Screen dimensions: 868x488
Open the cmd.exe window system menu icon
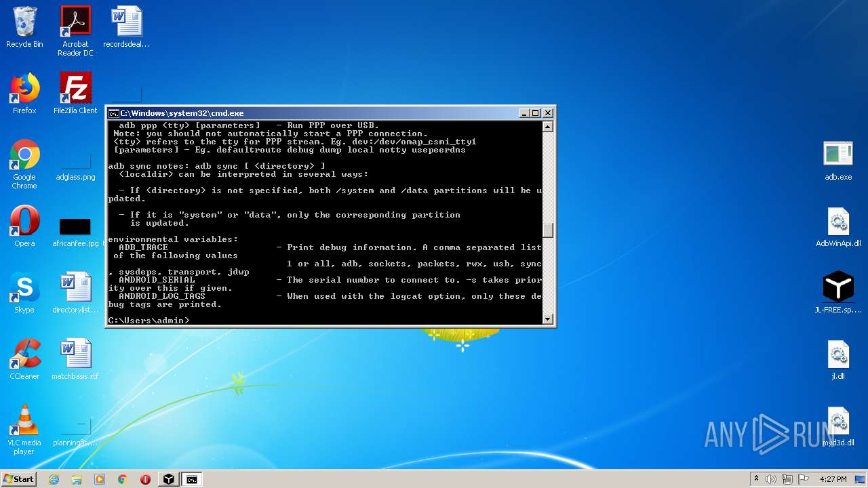[x=113, y=113]
